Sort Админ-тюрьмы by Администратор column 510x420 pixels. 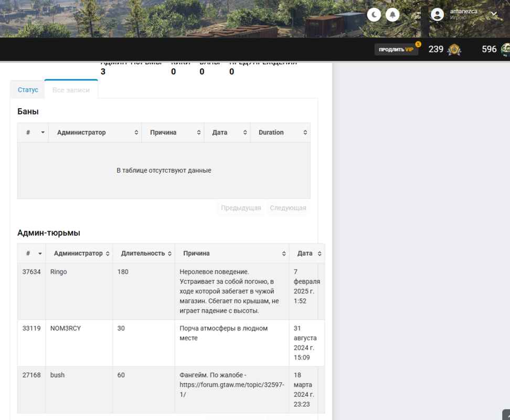coord(79,254)
